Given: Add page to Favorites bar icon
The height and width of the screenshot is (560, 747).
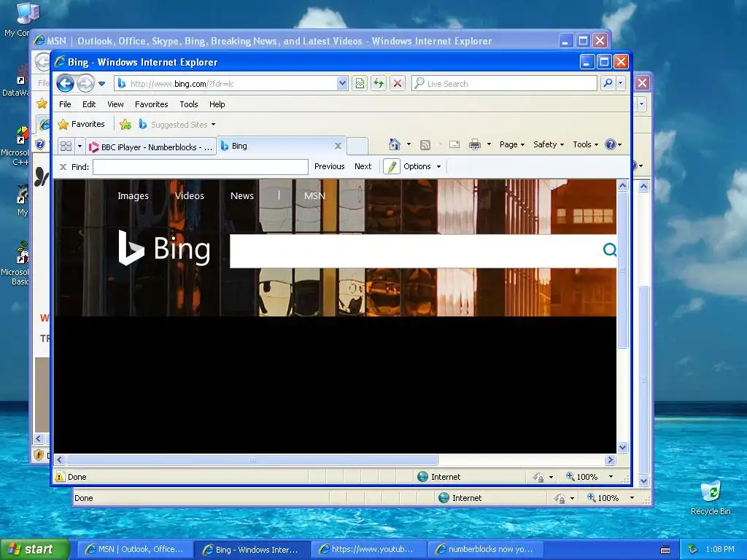Looking at the screenshot, I should (x=125, y=124).
